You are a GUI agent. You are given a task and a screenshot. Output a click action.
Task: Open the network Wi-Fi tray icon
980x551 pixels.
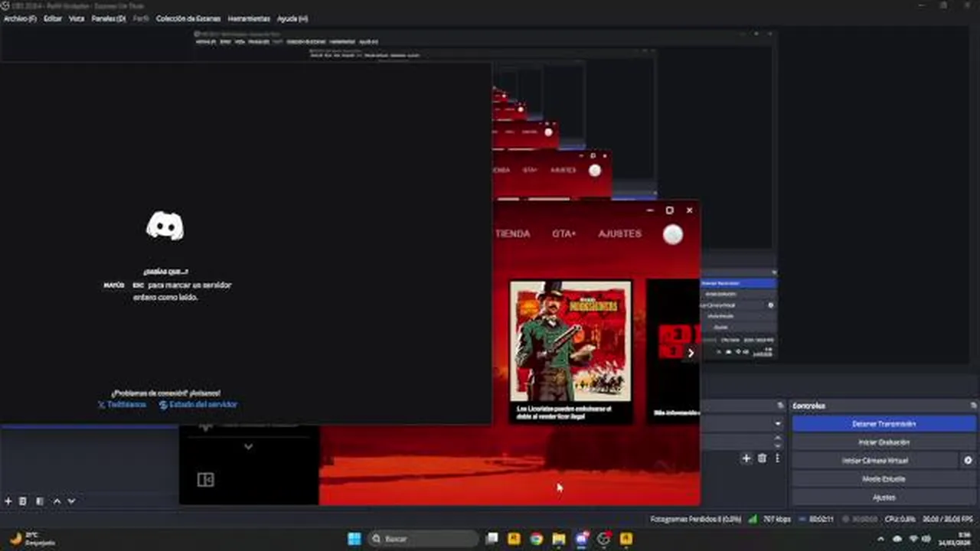(x=913, y=539)
